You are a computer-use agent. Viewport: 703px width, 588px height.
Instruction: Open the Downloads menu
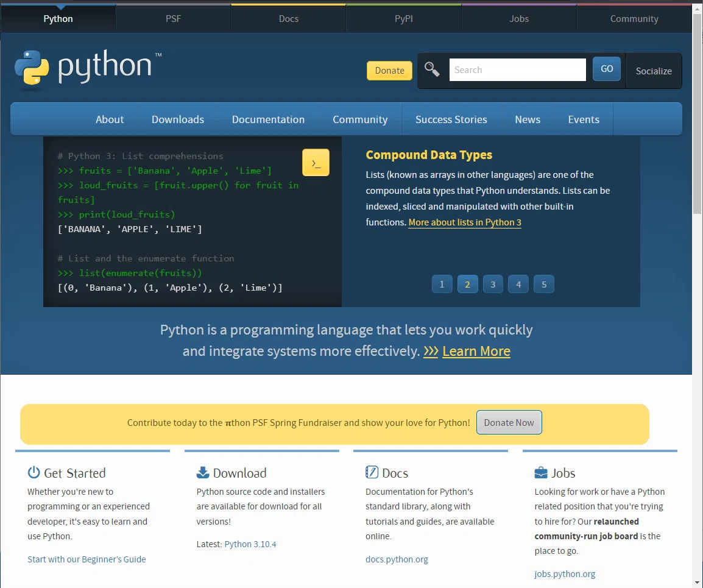177,119
